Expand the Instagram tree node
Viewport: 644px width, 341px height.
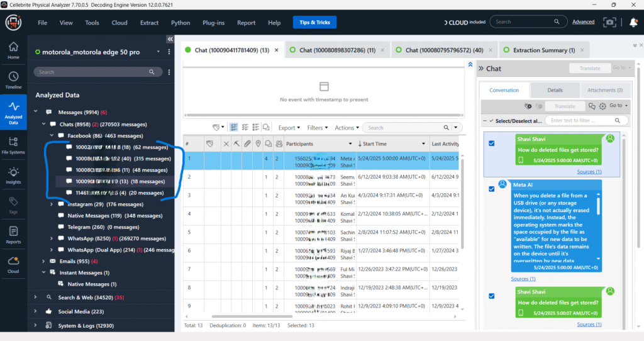pyautogui.click(x=52, y=204)
